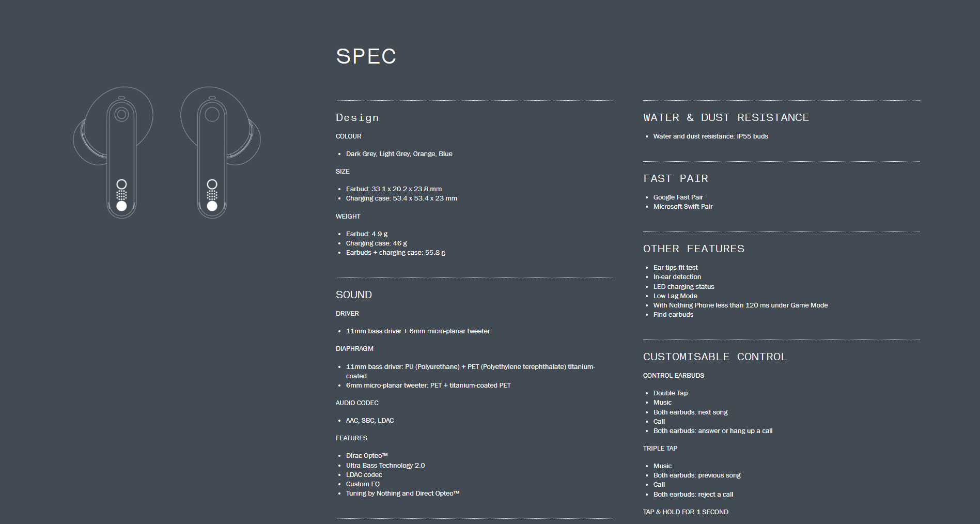Click the Ear tips fit test item
The width and height of the screenshot is (980, 524).
[675, 267]
